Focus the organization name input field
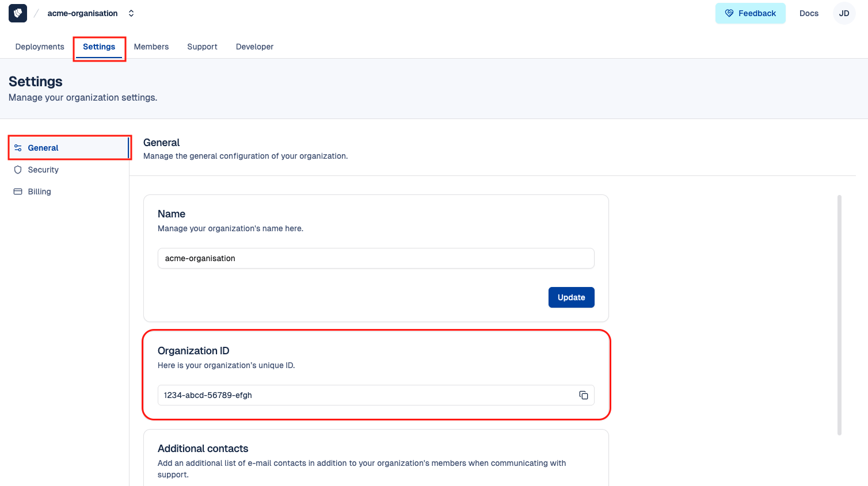The image size is (868, 486). point(375,258)
